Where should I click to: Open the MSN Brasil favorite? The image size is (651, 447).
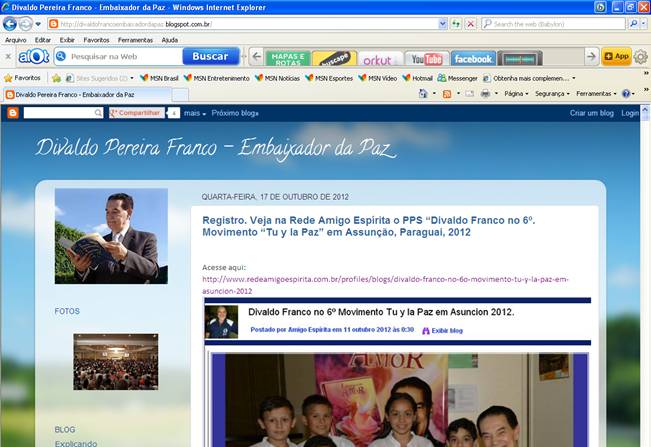(159, 78)
